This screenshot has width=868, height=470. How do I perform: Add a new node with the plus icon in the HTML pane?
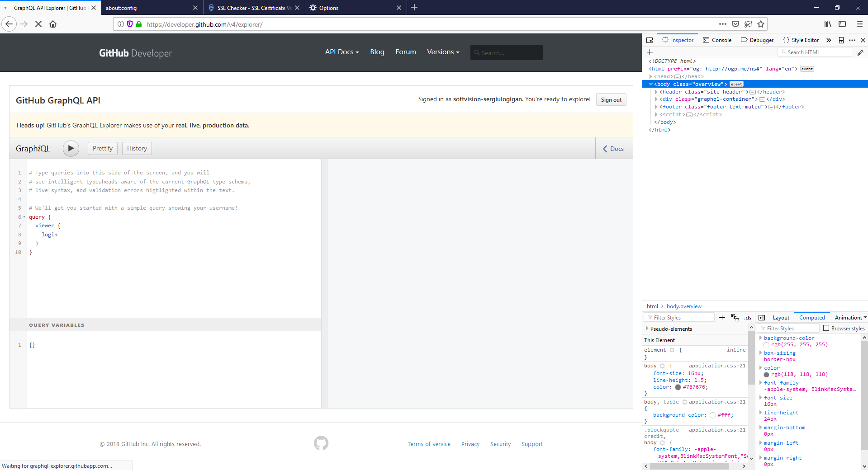[650, 52]
